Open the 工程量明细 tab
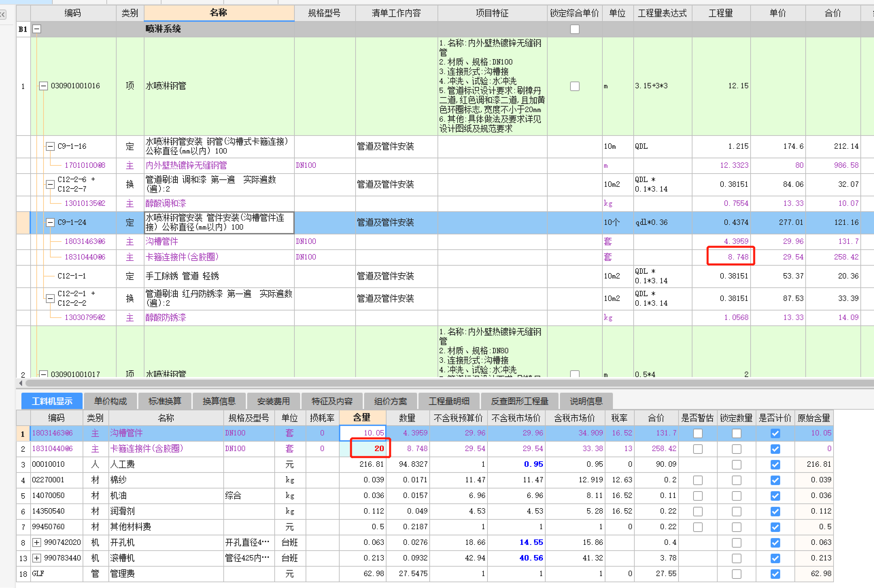This screenshot has width=874, height=588. pos(449,401)
